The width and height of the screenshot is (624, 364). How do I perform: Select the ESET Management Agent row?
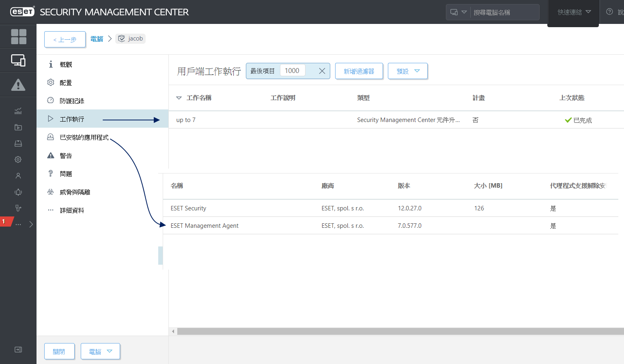391,225
